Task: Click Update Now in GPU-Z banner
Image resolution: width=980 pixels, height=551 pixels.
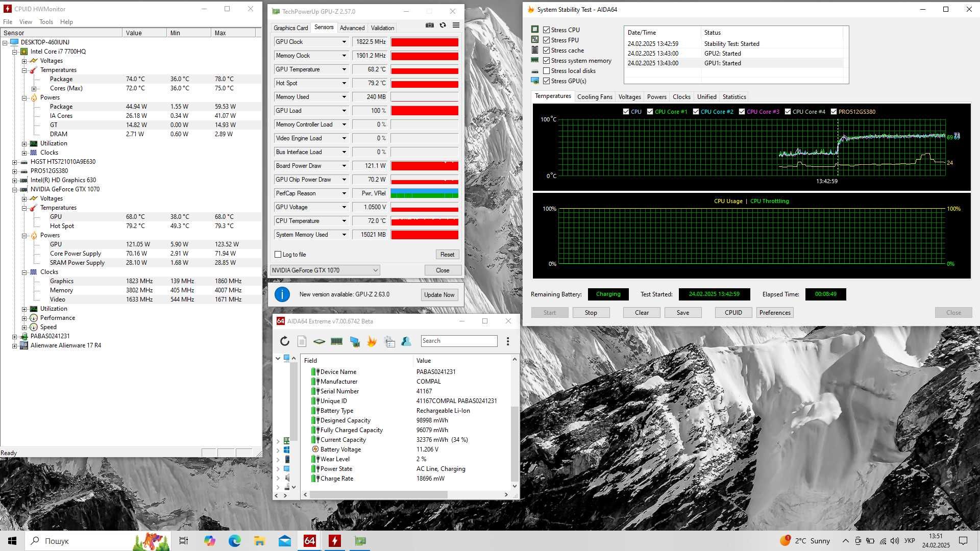Action: click(x=439, y=295)
